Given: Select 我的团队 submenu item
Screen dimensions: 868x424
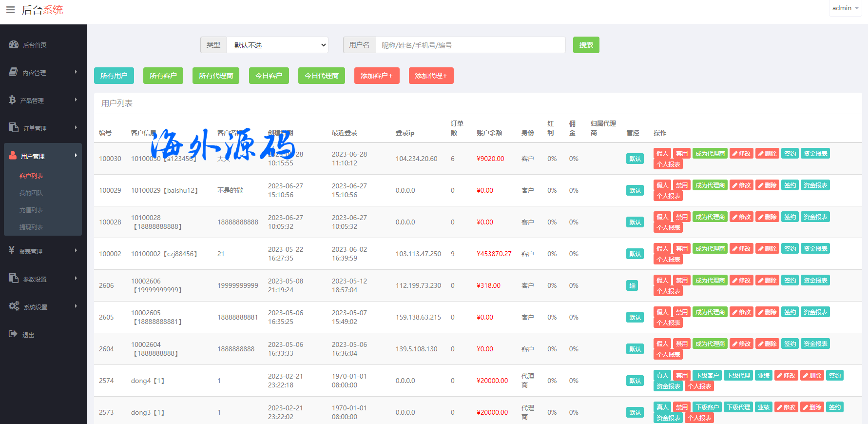Looking at the screenshot, I should pyautogui.click(x=31, y=193).
